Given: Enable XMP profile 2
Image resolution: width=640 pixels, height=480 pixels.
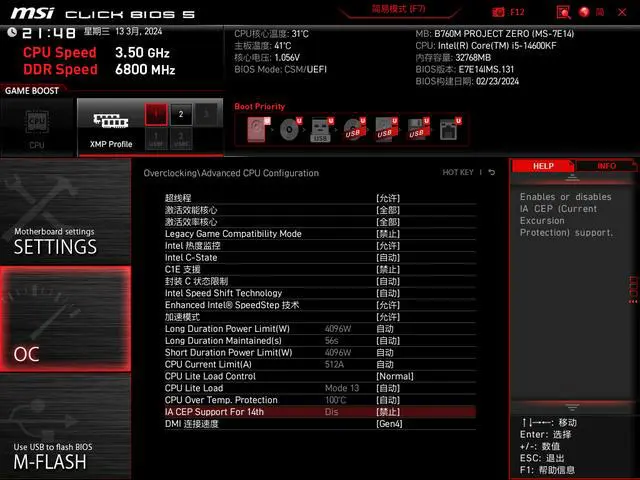Looking at the screenshot, I should pos(181,114).
